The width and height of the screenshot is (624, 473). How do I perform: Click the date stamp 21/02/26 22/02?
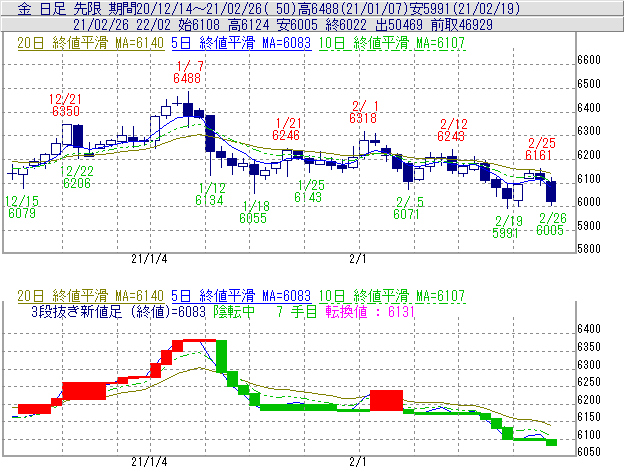coord(121,25)
